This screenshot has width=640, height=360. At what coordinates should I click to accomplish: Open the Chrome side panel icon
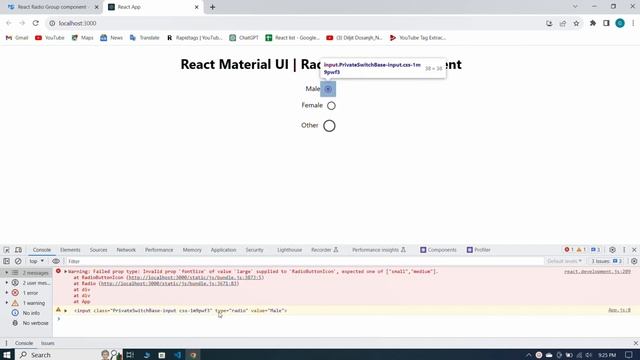(x=606, y=23)
